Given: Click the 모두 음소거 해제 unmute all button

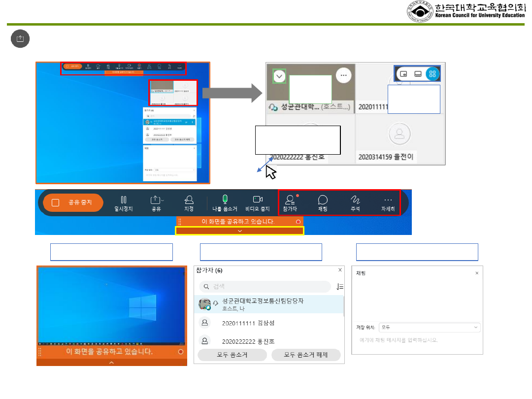Looking at the screenshot, I should 306,355.
